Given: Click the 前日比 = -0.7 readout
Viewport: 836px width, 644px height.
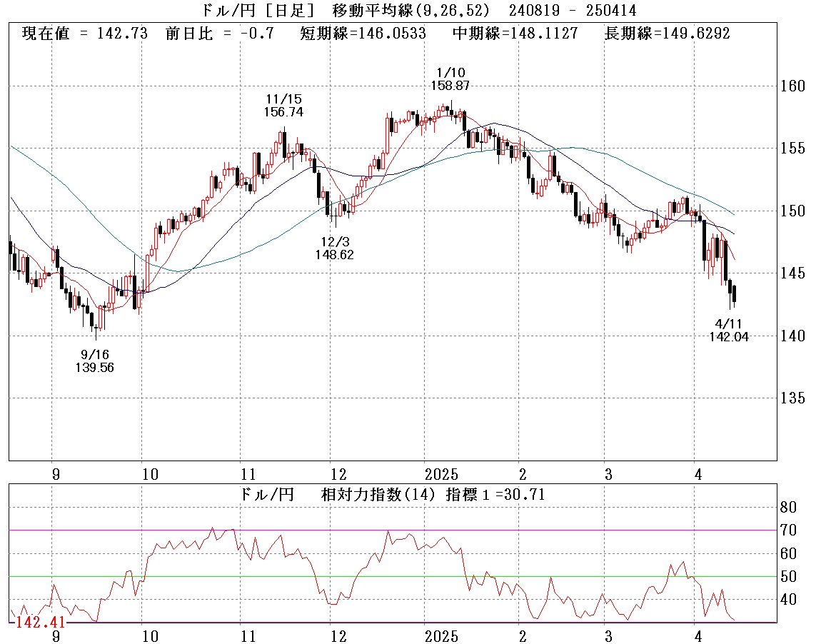Looking at the screenshot, I should [219, 34].
